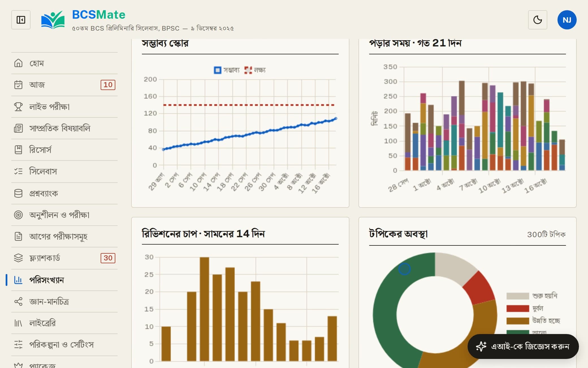Click the document icon for আগের পরীক্ষাসমূহ

[x=18, y=236]
